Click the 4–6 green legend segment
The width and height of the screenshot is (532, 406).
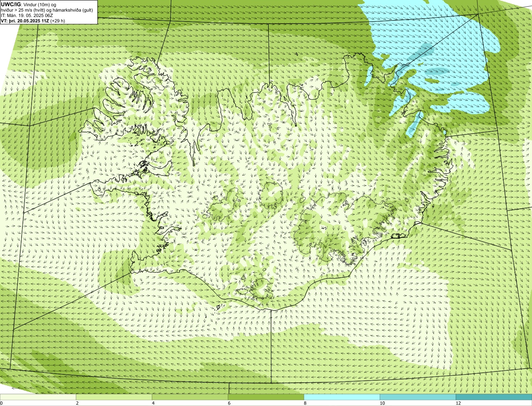pos(190,397)
